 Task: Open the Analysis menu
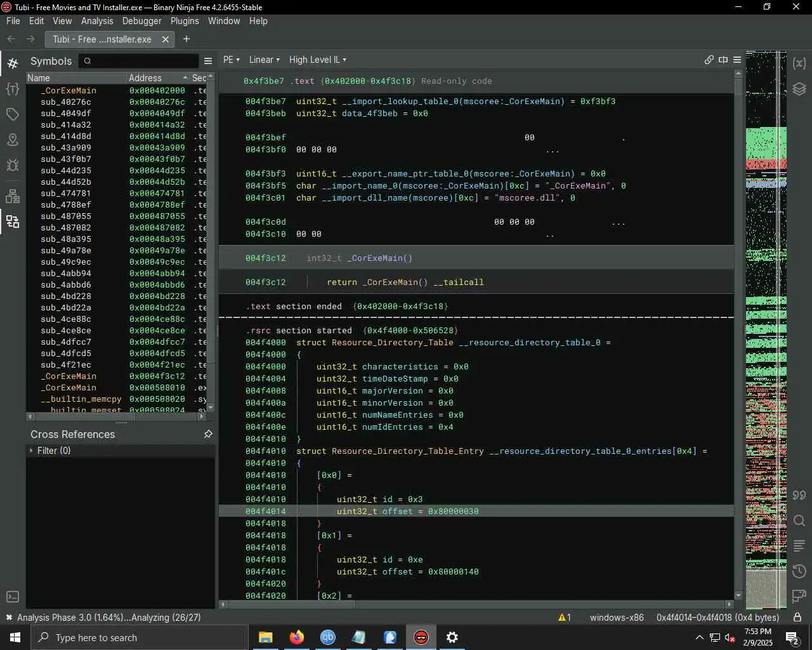point(97,21)
